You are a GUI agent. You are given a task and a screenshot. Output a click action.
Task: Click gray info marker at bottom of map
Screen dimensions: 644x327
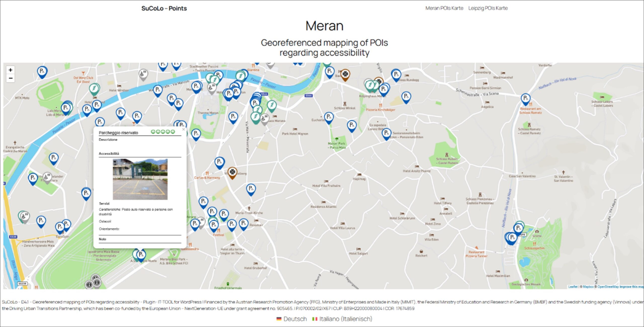(x=97, y=282)
